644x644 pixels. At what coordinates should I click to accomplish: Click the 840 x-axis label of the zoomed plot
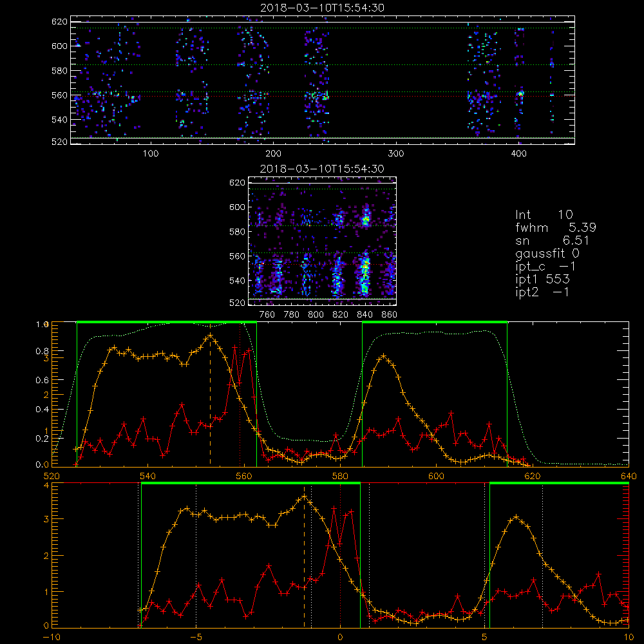coord(365,315)
